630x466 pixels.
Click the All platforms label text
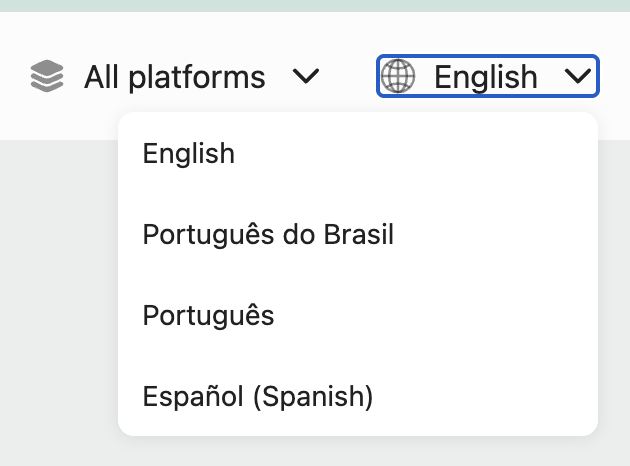[175, 77]
